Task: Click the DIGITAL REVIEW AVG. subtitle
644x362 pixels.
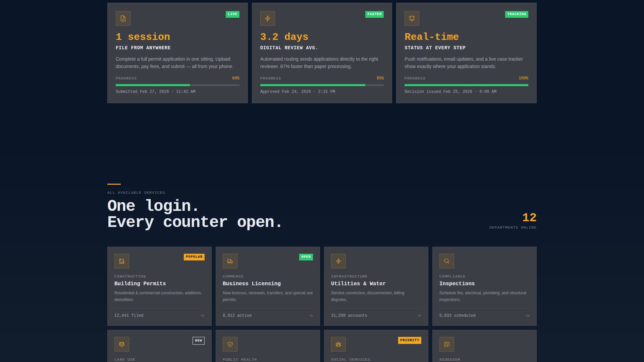Action: tap(289, 48)
